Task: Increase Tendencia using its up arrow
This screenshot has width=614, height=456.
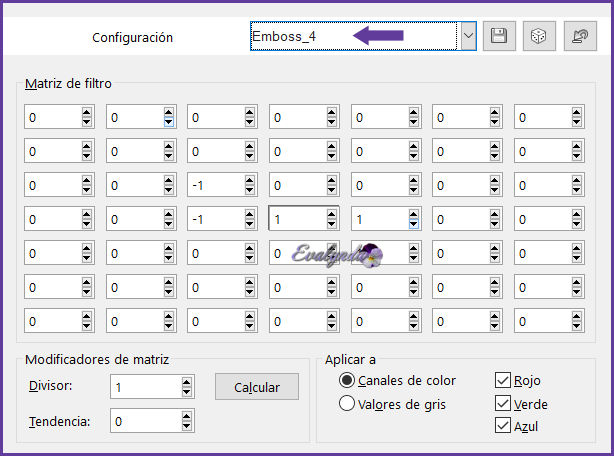Action: click(x=186, y=417)
